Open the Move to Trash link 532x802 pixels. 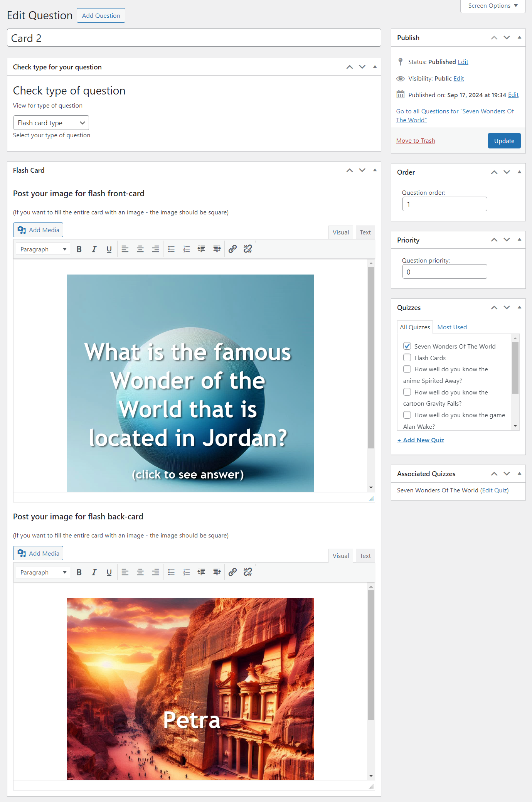point(416,141)
